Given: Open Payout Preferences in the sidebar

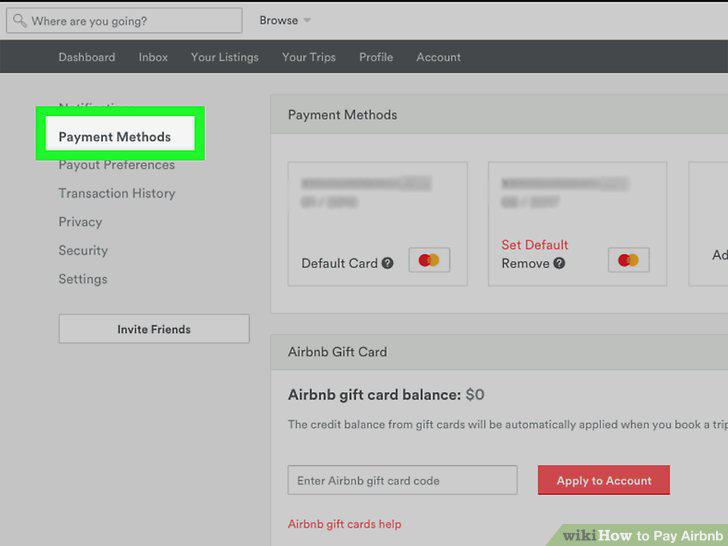Looking at the screenshot, I should pyautogui.click(x=117, y=165).
